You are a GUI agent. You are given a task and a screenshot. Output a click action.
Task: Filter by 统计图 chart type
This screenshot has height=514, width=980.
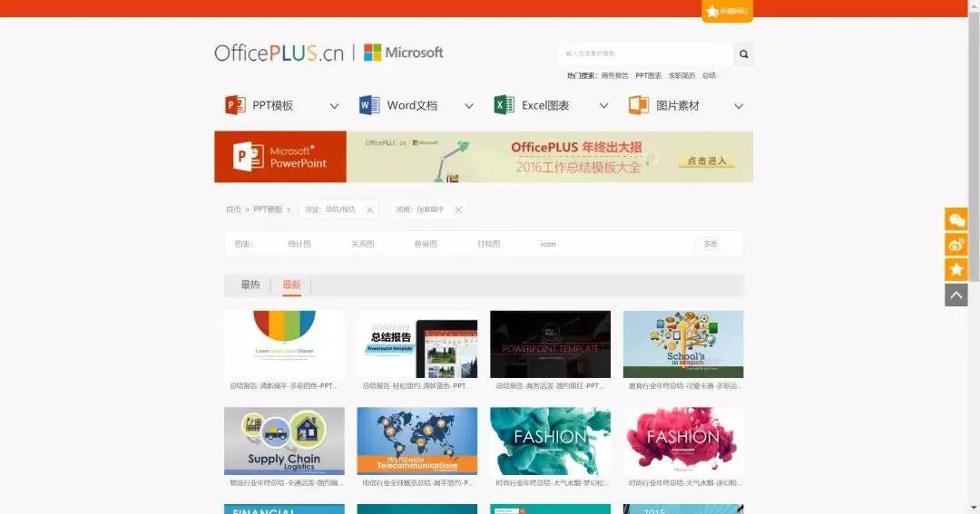299,244
